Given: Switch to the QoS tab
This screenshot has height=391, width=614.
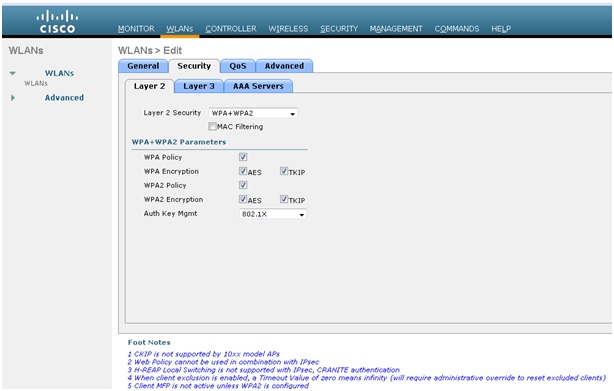Looking at the screenshot, I should pos(238,66).
